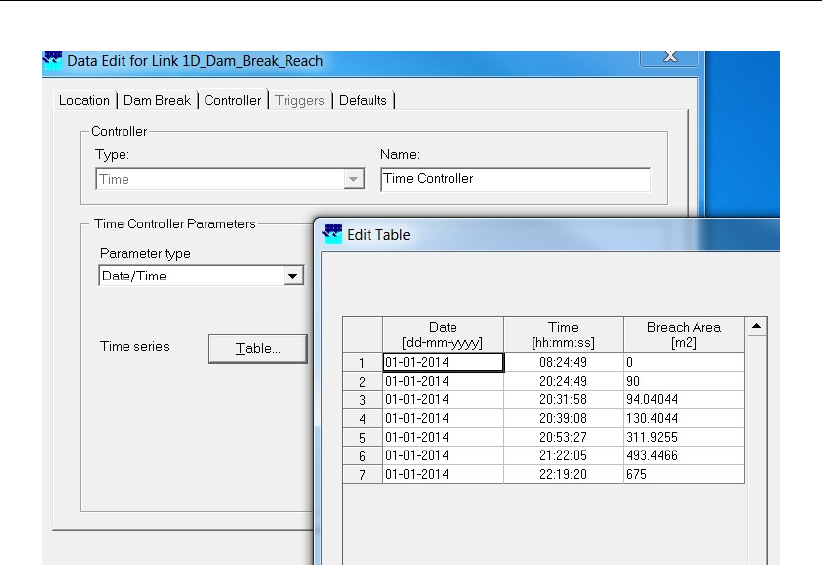Select breach area cell with value 0
The width and height of the screenshot is (822, 565).
[x=684, y=363]
